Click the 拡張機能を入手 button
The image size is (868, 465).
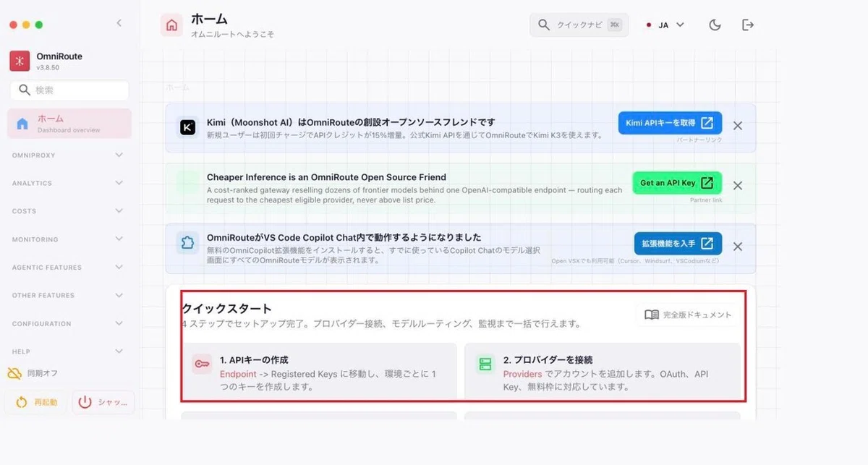click(x=678, y=243)
